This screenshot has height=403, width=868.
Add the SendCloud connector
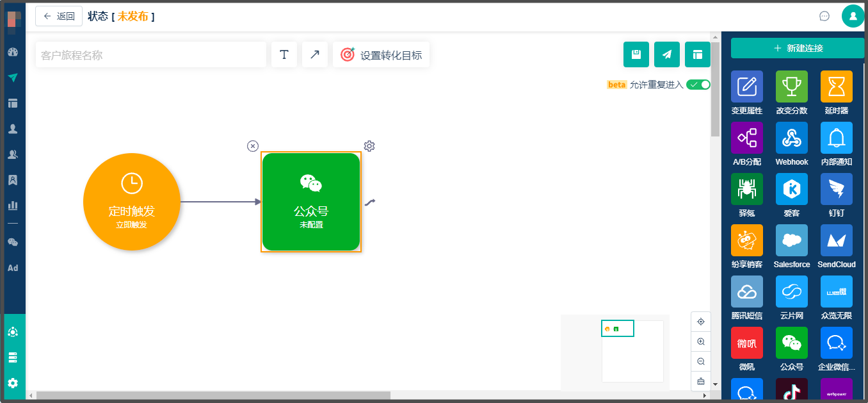[x=837, y=240]
